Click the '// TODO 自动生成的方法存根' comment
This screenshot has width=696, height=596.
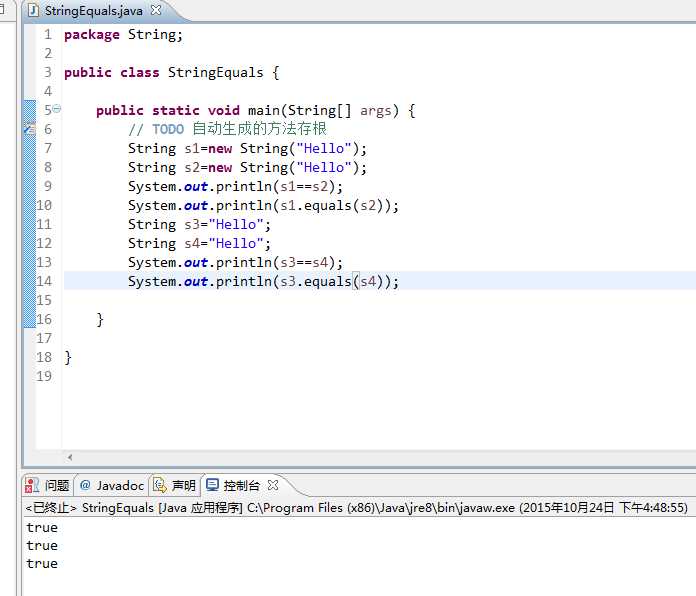pyautogui.click(x=227, y=129)
